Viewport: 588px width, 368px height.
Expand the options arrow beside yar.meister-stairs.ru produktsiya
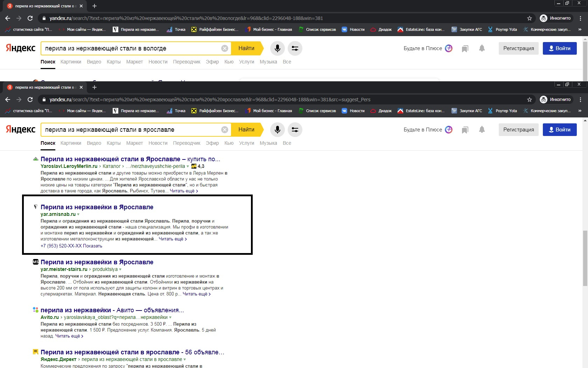[x=120, y=270]
